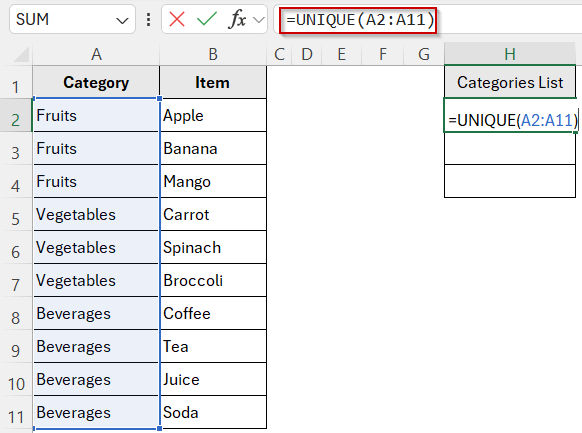The width and height of the screenshot is (582, 433).
Task: Click Fruits cell next to Apple
Action: coord(96,115)
